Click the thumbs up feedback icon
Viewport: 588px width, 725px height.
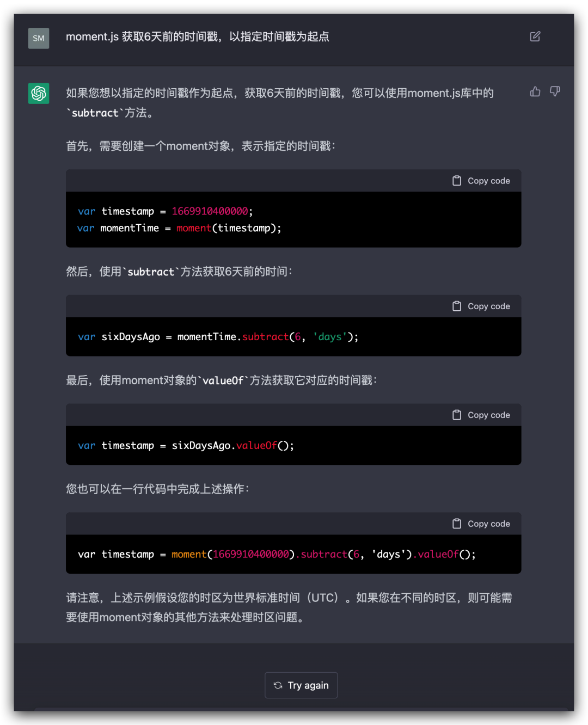click(x=535, y=91)
